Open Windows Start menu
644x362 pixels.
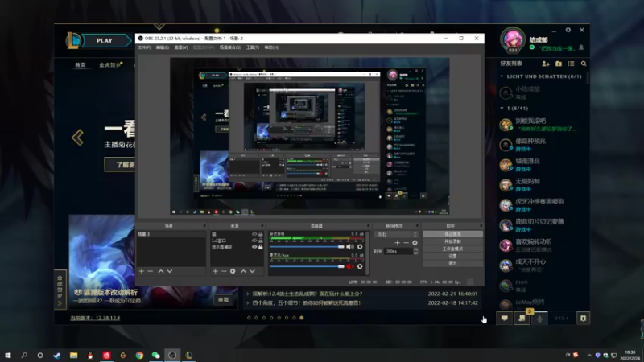tap(7, 355)
